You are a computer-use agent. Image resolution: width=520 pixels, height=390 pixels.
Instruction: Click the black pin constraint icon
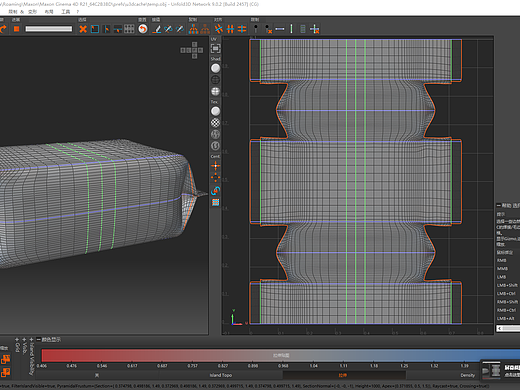(256, 29)
